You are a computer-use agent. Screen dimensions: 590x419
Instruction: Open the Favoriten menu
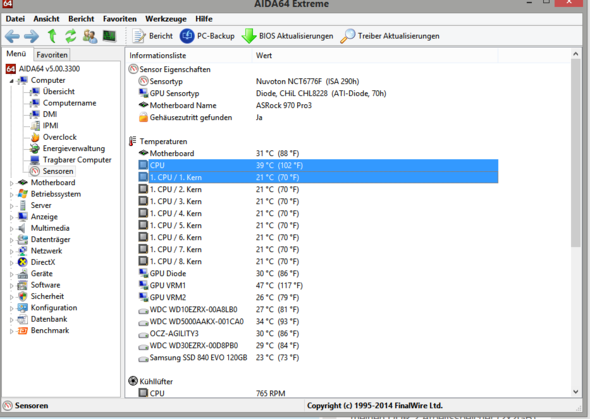pos(120,19)
